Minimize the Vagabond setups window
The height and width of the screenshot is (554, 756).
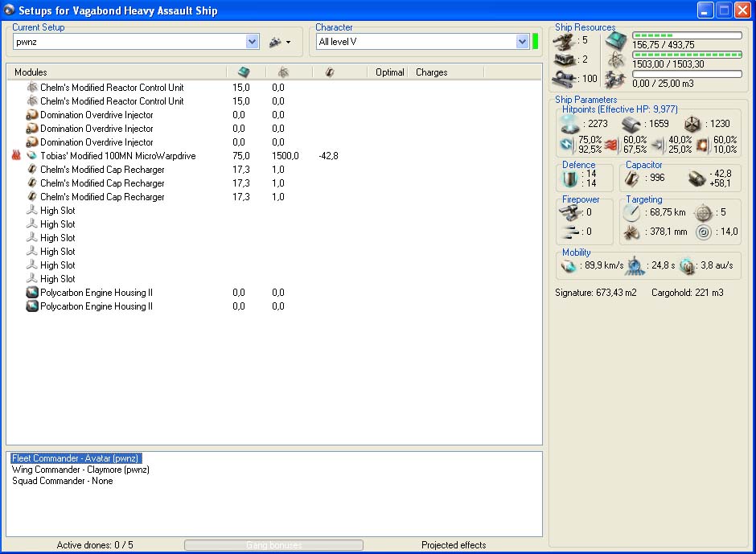click(x=705, y=10)
